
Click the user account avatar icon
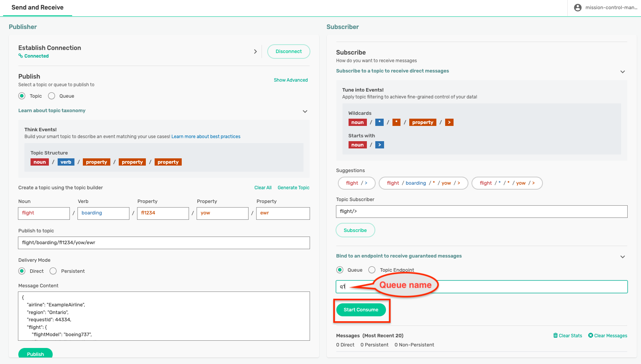(x=578, y=8)
